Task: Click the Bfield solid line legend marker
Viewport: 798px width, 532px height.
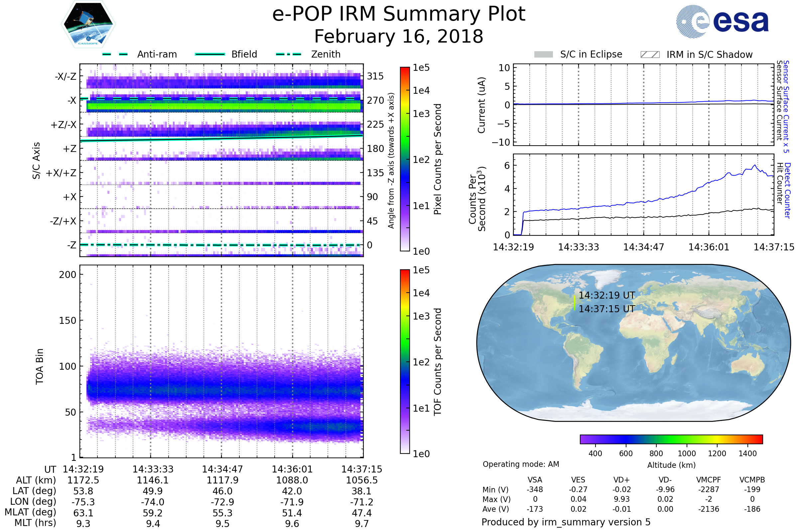Action: 210,54
